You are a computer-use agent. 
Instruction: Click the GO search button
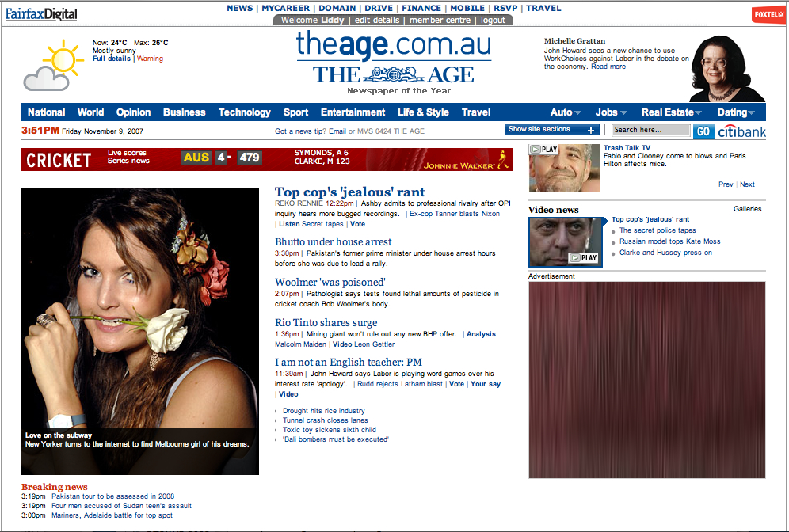[704, 130]
